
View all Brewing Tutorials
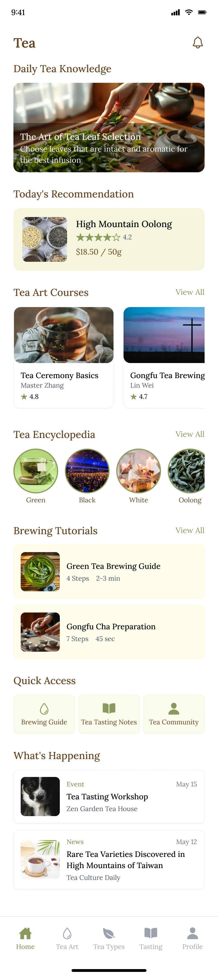189,530
